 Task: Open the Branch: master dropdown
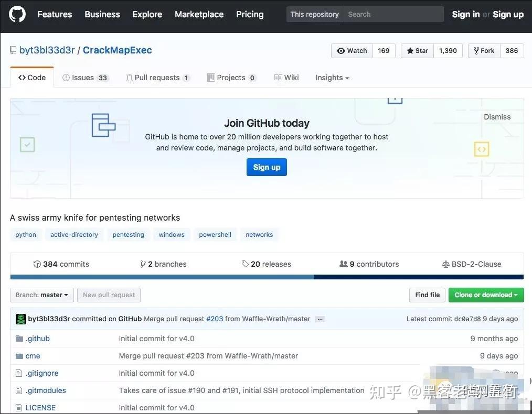click(x=42, y=295)
